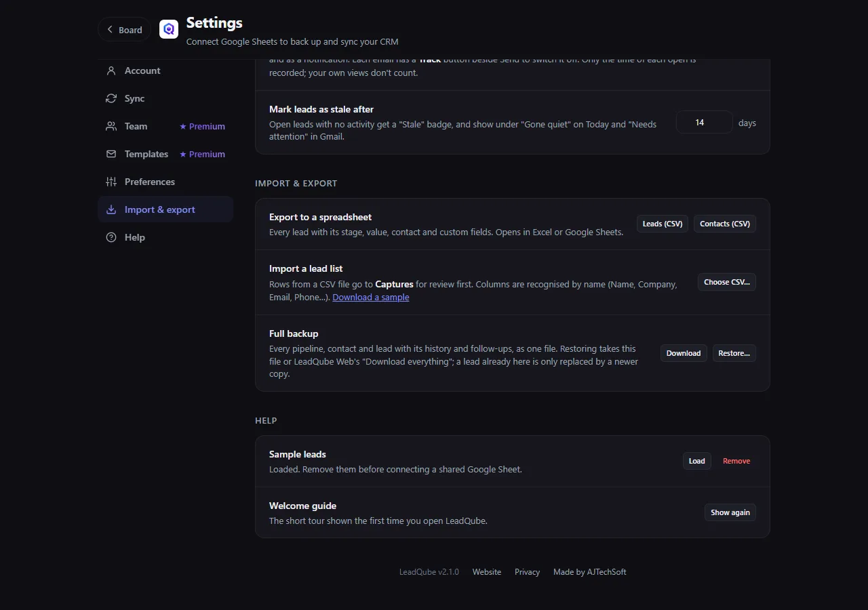Select Import & export in sidebar
Viewport: 868px width, 610px height.
tap(165, 209)
